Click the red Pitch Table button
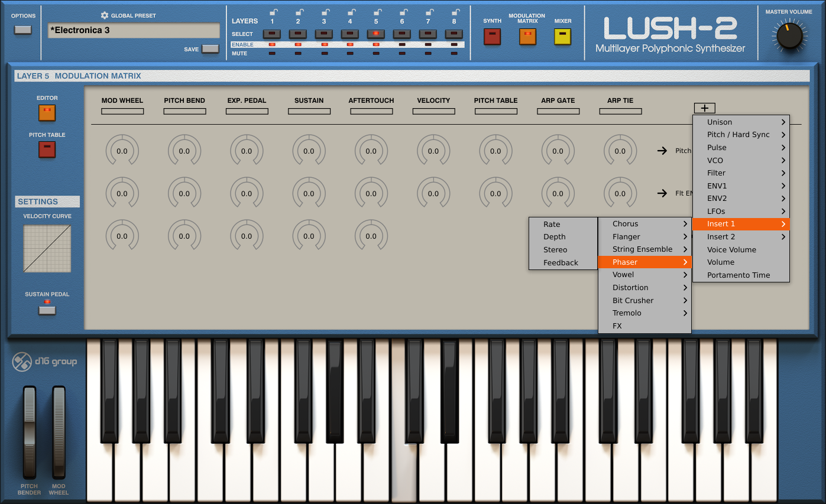This screenshot has height=504, width=826. (47, 149)
